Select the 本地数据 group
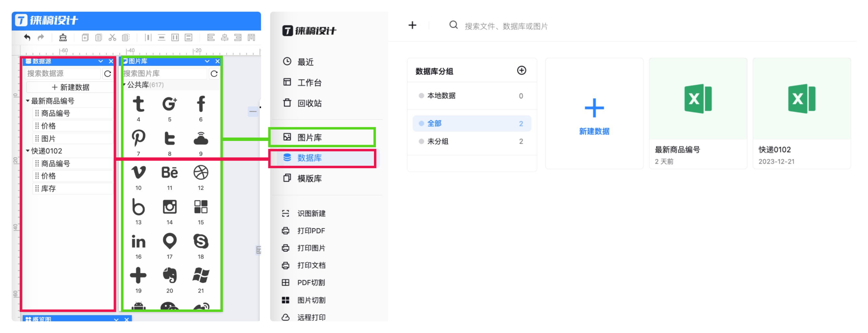The height and width of the screenshot is (333, 868). click(x=471, y=96)
